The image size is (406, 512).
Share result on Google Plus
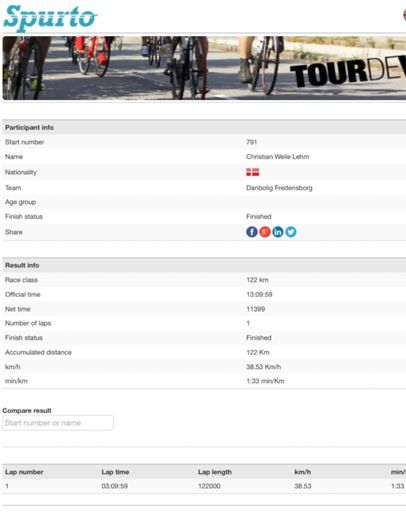[x=265, y=232]
